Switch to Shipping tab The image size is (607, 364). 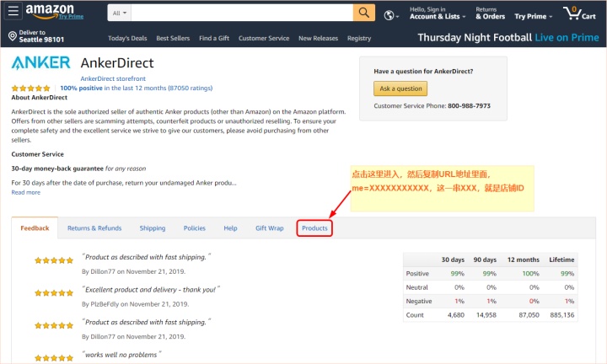pyautogui.click(x=153, y=228)
